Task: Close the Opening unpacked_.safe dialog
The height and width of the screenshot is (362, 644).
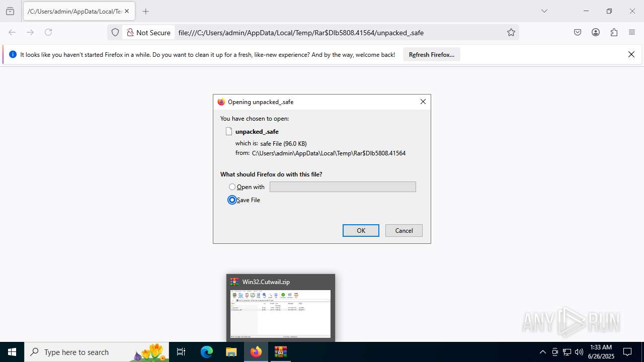Action: click(423, 102)
